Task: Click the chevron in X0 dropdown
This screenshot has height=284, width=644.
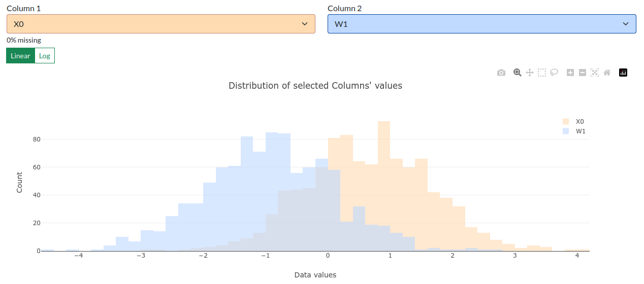Action: tap(305, 24)
